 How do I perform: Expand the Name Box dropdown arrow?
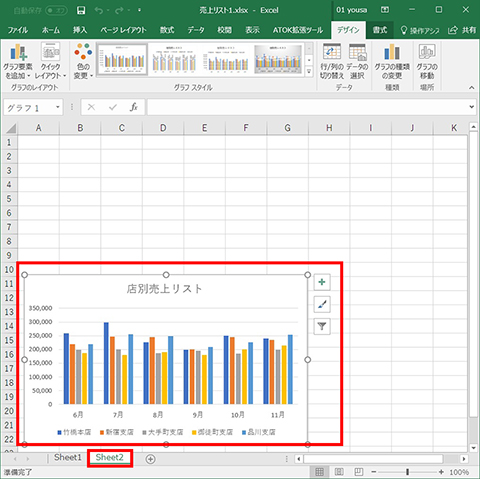pos(58,107)
